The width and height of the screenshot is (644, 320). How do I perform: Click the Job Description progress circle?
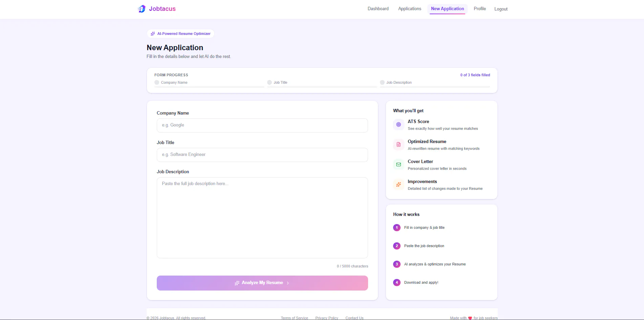coord(382,82)
